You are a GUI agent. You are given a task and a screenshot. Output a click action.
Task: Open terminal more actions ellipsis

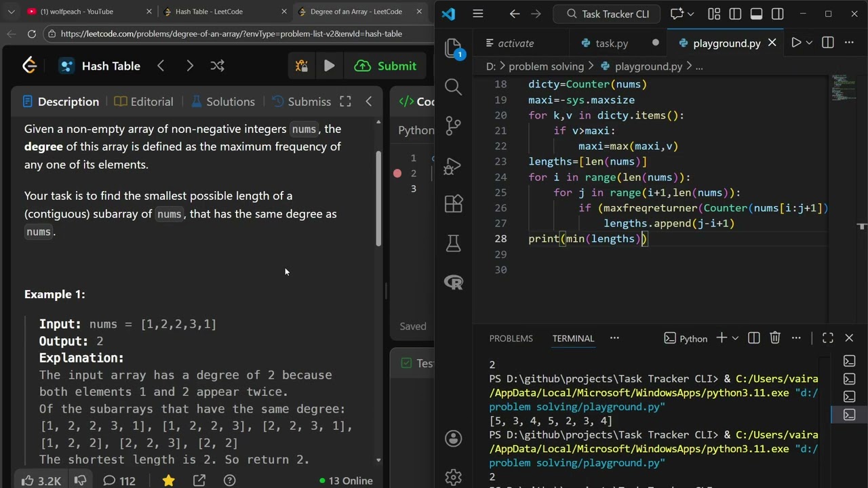[797, 338]
